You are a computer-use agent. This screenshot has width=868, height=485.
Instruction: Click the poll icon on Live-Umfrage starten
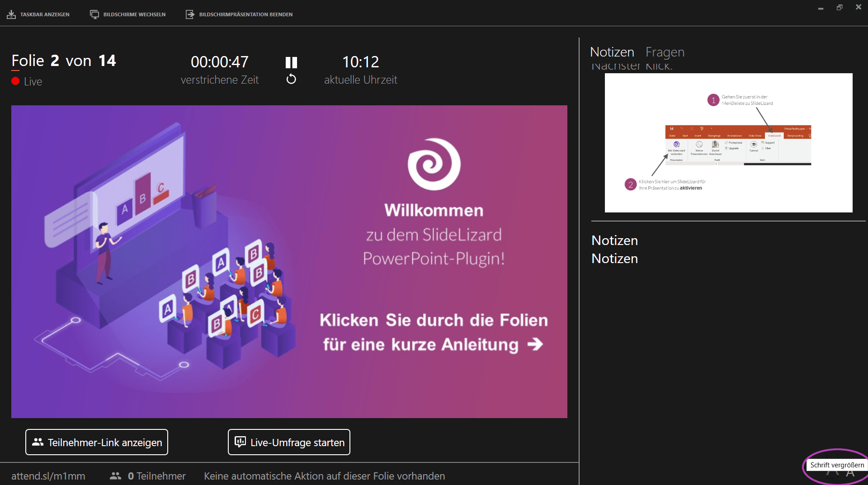[x=240, y=442]
